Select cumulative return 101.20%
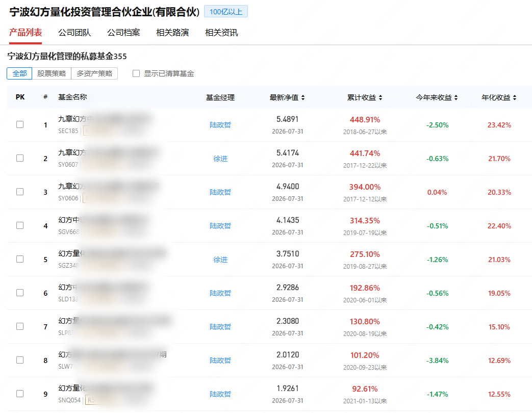The image size is (532, 413). (365, 355)
